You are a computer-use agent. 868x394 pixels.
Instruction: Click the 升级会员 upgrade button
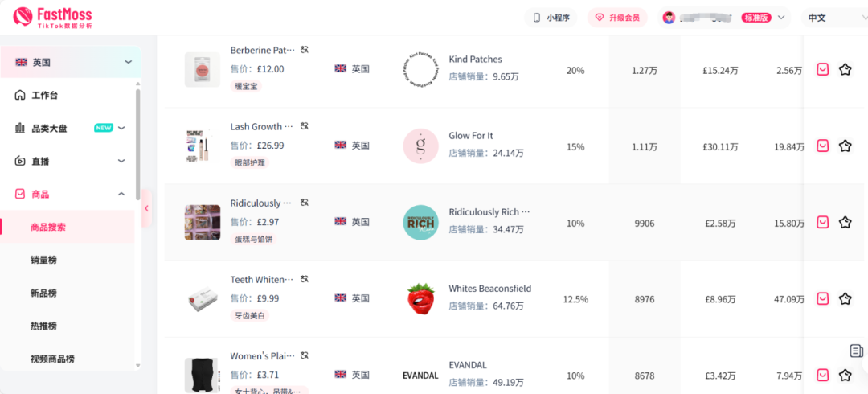click(x=618, y=18)
